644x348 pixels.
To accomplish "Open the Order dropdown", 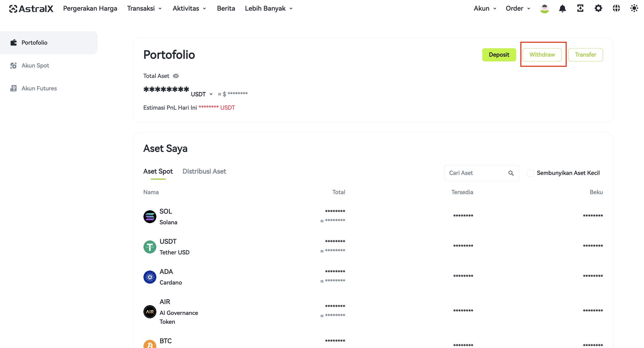I will click(518, 9).
